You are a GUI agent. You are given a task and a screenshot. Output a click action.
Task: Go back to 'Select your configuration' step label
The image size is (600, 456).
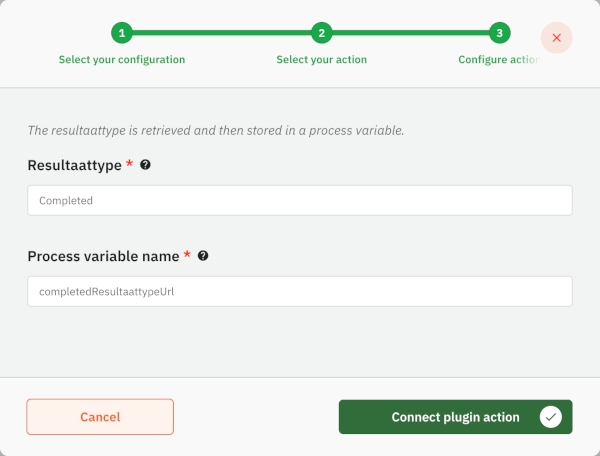tap(121, 60)
